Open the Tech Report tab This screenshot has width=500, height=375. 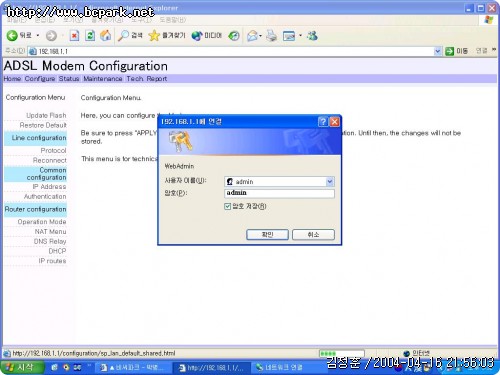[147, 79]
